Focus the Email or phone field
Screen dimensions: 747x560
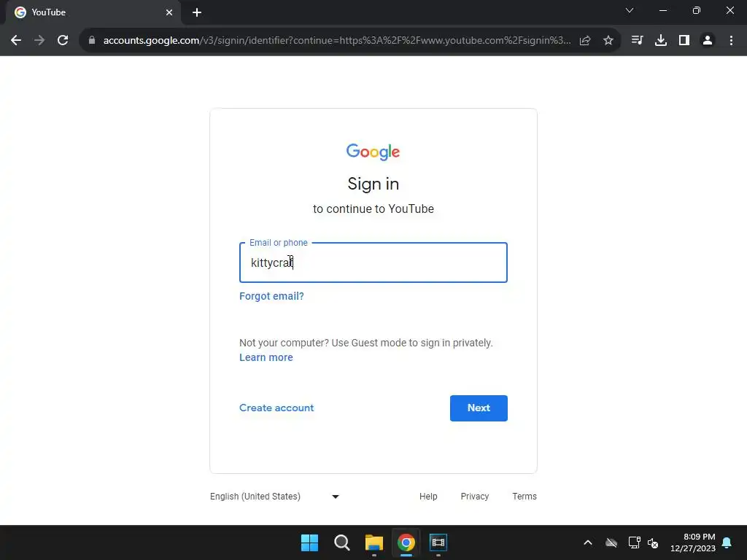click(373, 262)
